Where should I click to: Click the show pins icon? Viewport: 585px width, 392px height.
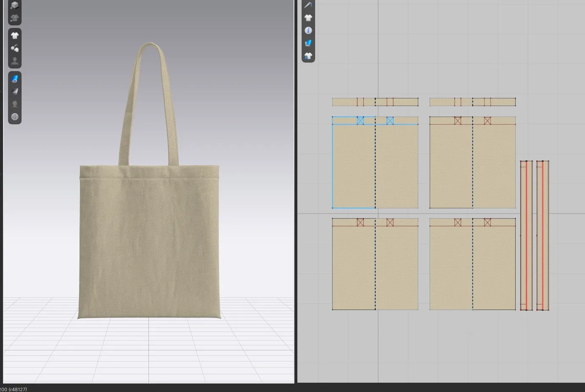pyautogui.click(x=15, y=48)
